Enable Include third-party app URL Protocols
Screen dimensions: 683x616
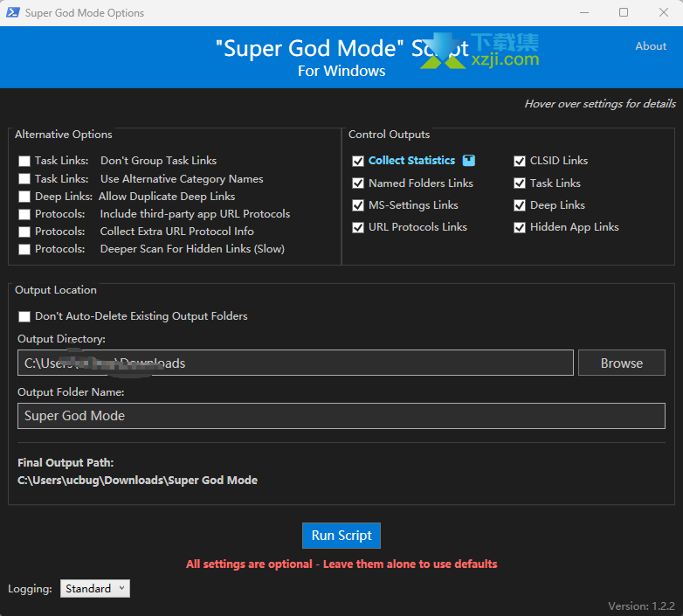(24, 214)
